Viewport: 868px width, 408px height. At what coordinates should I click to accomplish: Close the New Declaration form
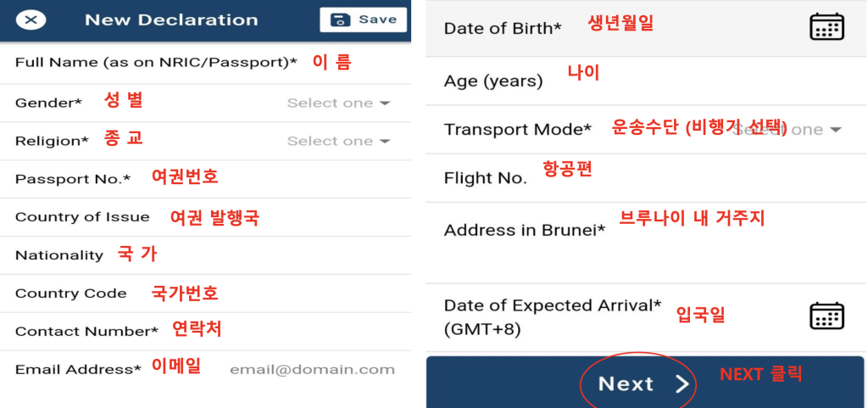click(x=31, y=20)
